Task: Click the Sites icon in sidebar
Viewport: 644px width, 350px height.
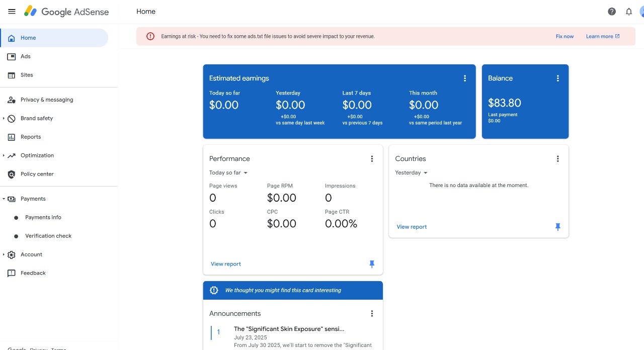Action: click(x=12, y=75)
